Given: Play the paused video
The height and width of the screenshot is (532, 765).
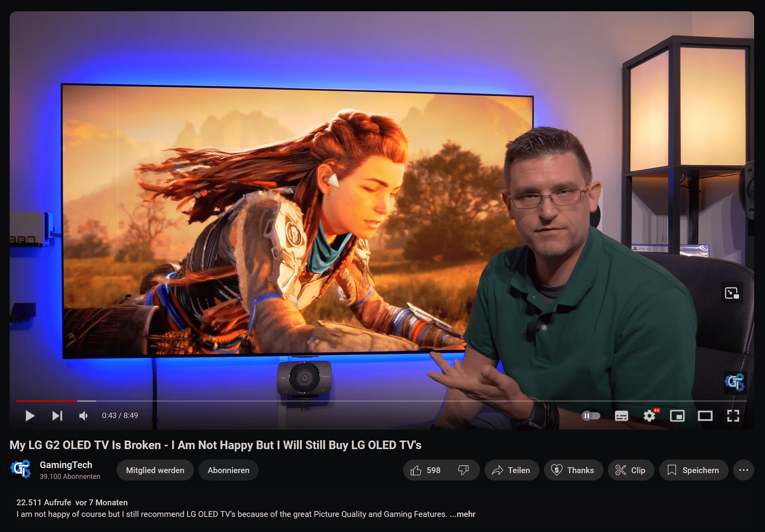Looking at the screenshot, I should (x=30, y=416).
